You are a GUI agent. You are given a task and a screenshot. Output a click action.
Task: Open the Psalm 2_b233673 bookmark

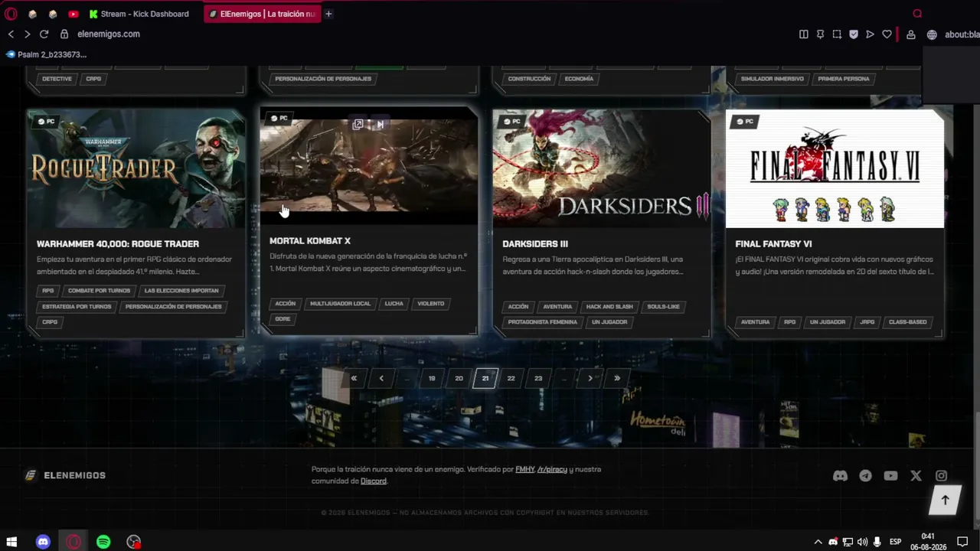[x=46, y=54]
